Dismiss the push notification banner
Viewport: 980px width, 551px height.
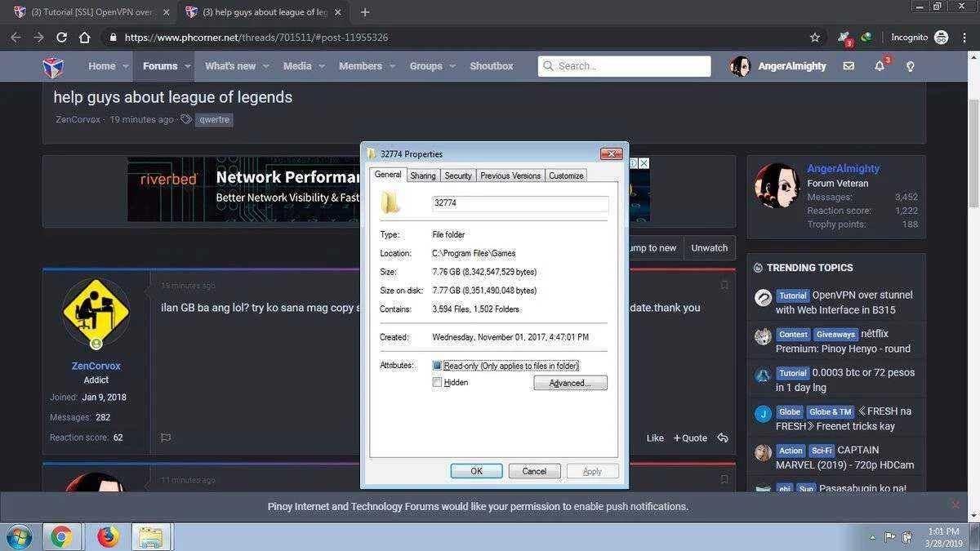(955, 505)
